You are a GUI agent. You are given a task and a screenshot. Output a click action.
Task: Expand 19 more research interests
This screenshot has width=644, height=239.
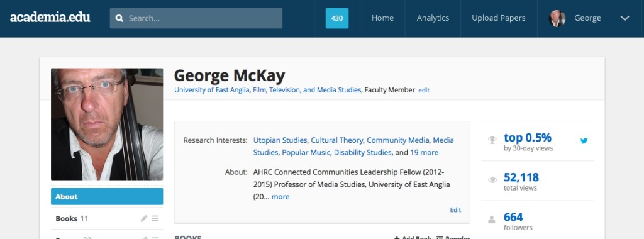425,152
